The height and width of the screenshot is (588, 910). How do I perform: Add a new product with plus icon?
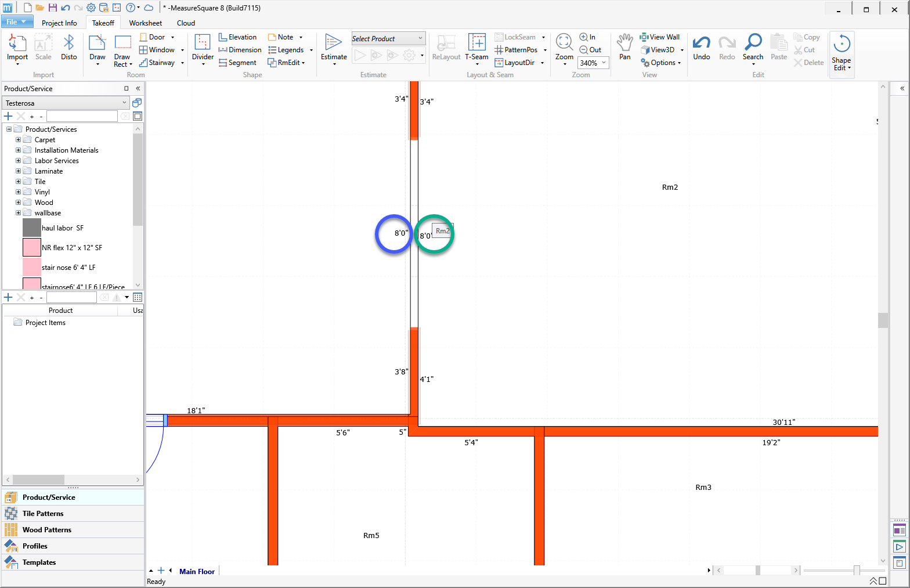[8, 116]
